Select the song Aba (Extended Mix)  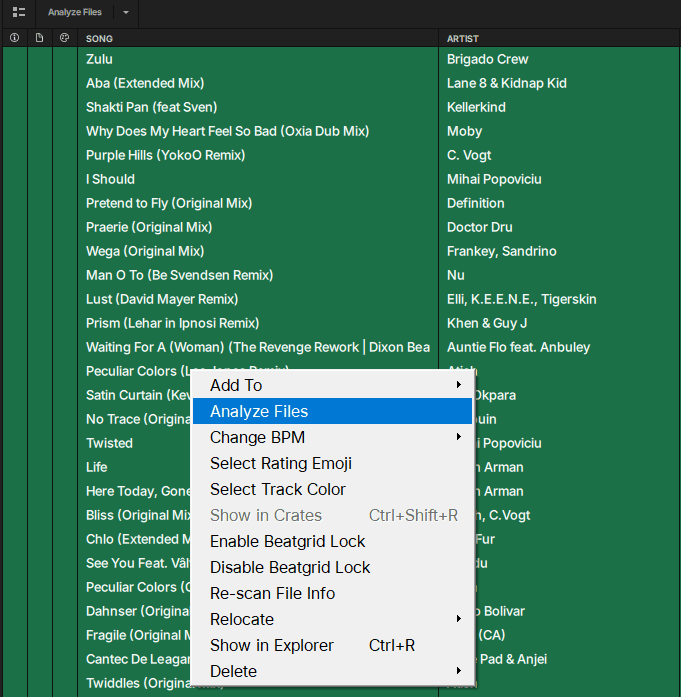click(145, 83)
